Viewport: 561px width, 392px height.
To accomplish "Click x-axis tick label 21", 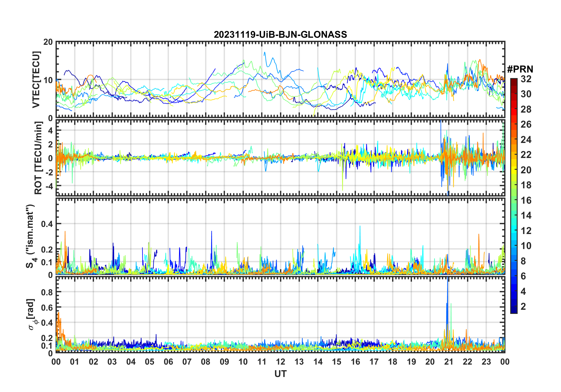I will pyautogui.click(x=449, y=362).
